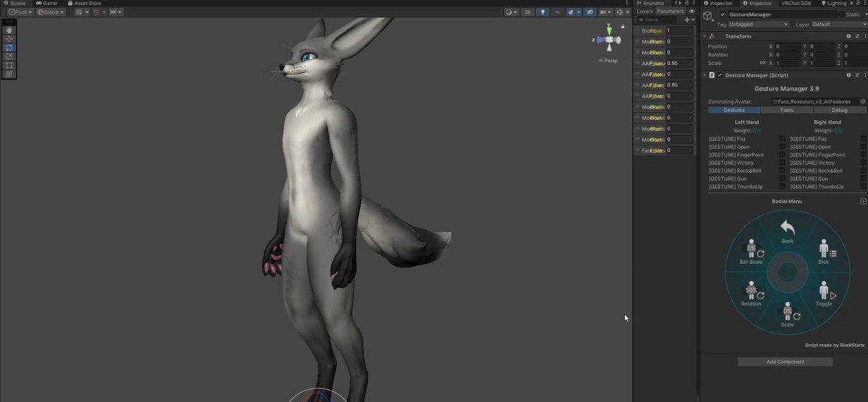The image size is (868, 402).
Task: Switch to the Game tab
Action: (46, 4)
